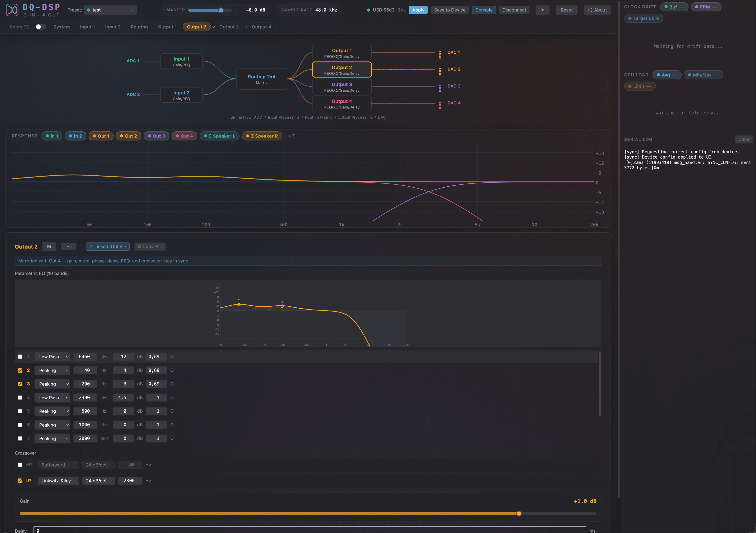Toggle the In 2 response trace

pos(75,136)
